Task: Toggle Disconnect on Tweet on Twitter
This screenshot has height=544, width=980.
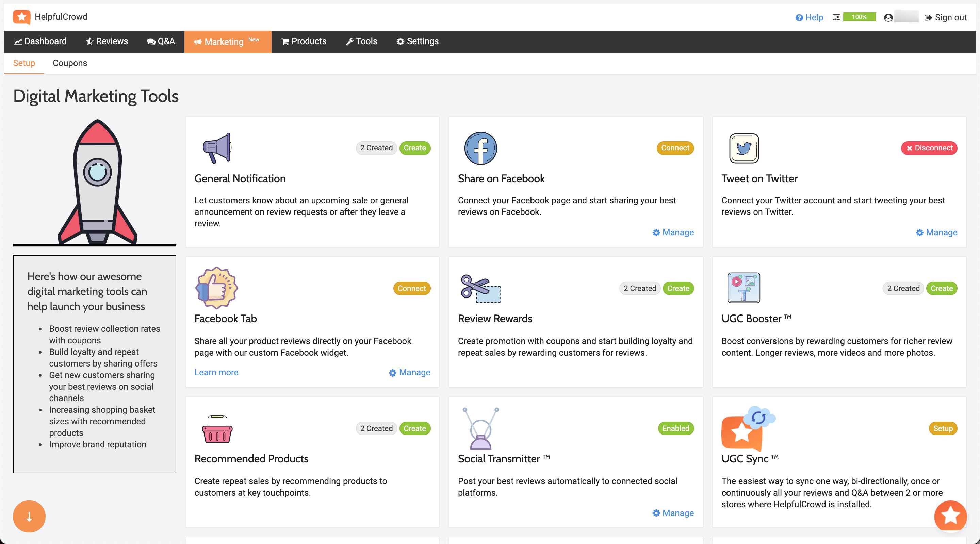Action: [x=930, y=147]
